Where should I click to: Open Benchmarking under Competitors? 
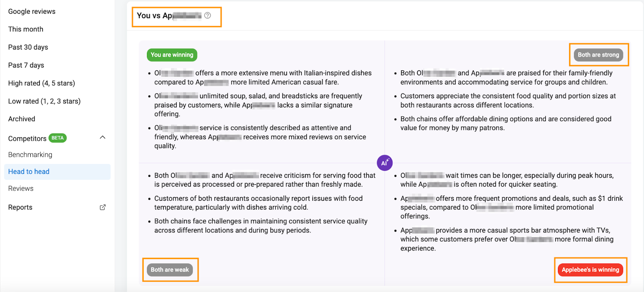[x=30, y=155]
